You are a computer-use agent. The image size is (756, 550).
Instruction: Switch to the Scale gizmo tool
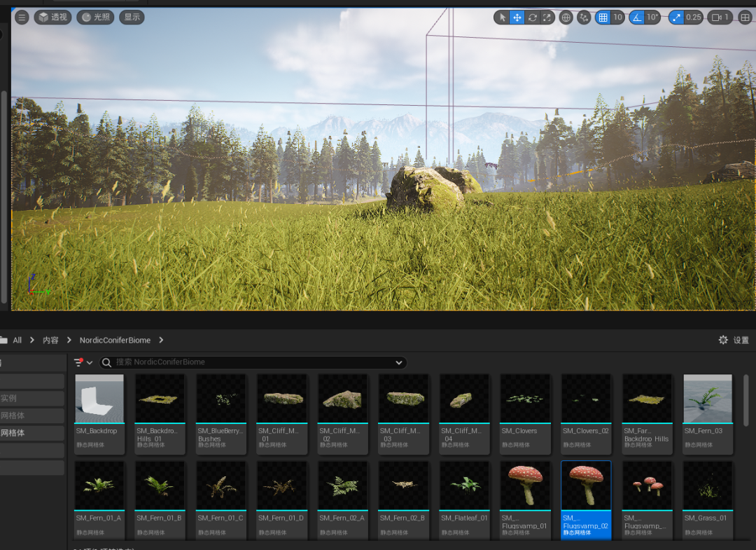click(548, 18)
